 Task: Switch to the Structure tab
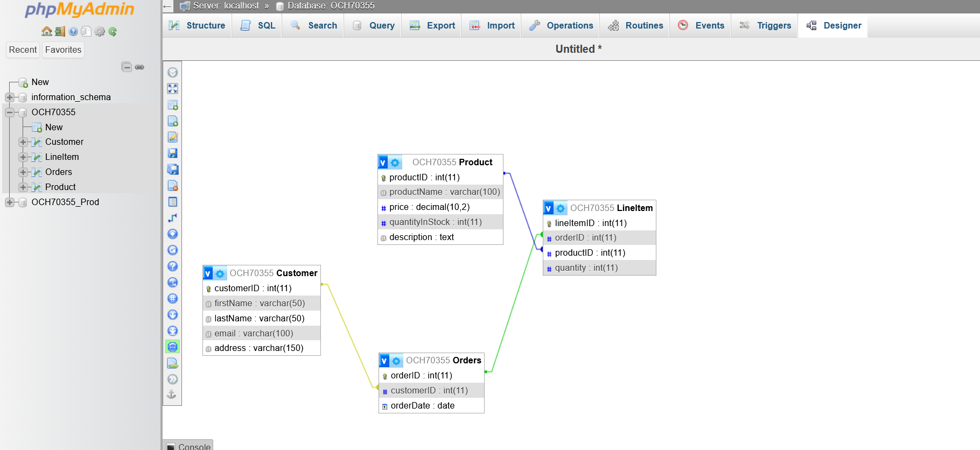click(x=197, y=25)
